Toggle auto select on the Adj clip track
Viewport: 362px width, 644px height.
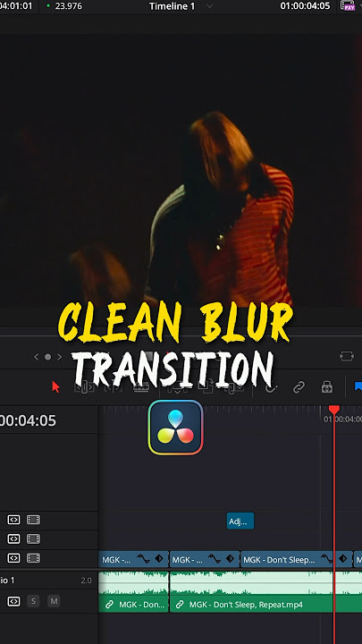[x=13, y=520]
